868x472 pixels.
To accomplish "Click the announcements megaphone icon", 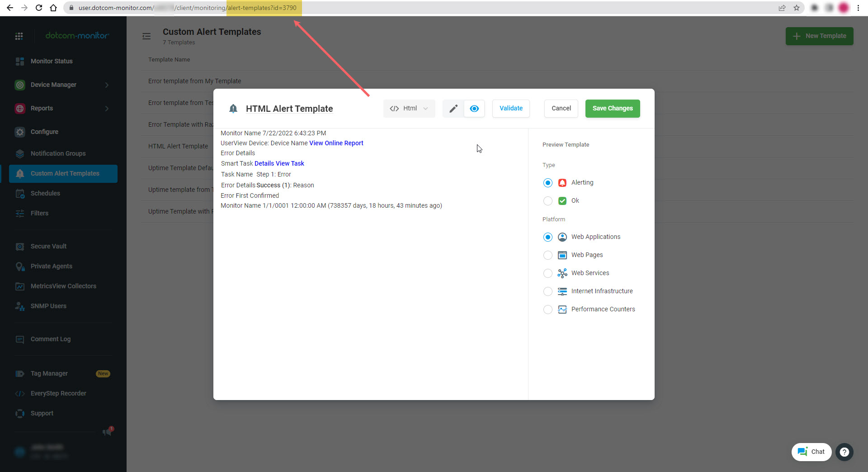I will (x=107, y=432).
